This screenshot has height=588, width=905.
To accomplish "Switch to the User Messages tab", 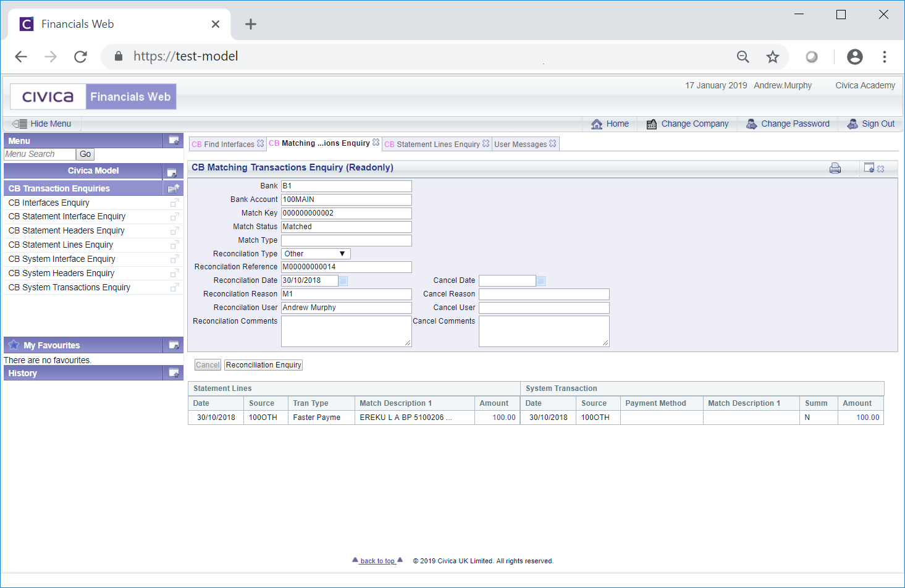I will point(520,144).
